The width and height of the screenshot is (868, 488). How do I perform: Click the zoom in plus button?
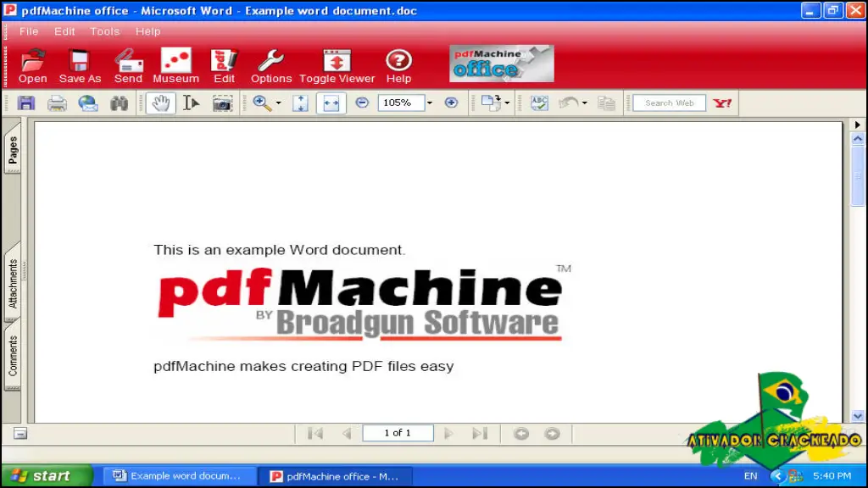[451, 103]
